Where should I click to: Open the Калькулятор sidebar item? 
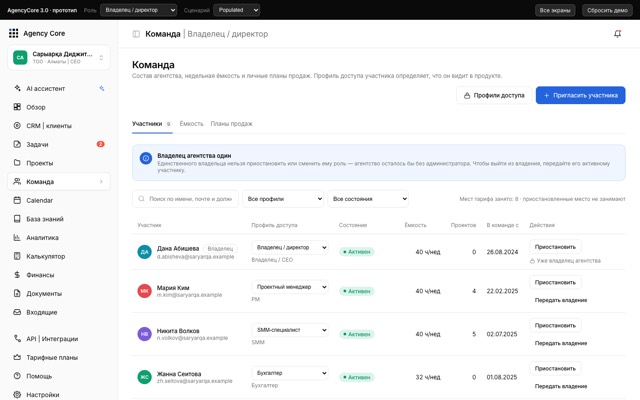point(59,256)
